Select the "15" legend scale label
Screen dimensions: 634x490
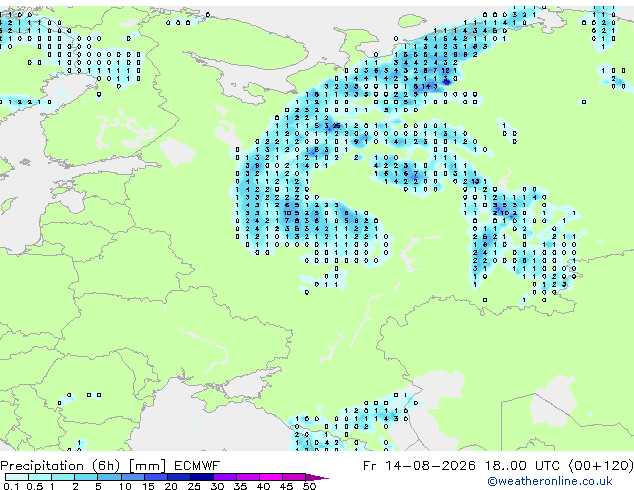pos(148,486)
